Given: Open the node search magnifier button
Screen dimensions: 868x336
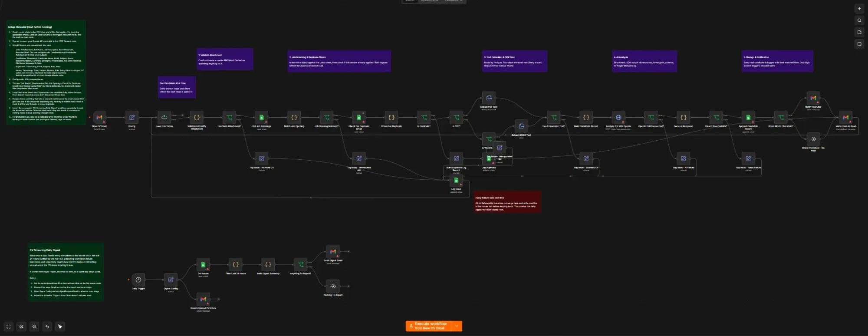Looking at the screenshot, I should click(859, 20).
